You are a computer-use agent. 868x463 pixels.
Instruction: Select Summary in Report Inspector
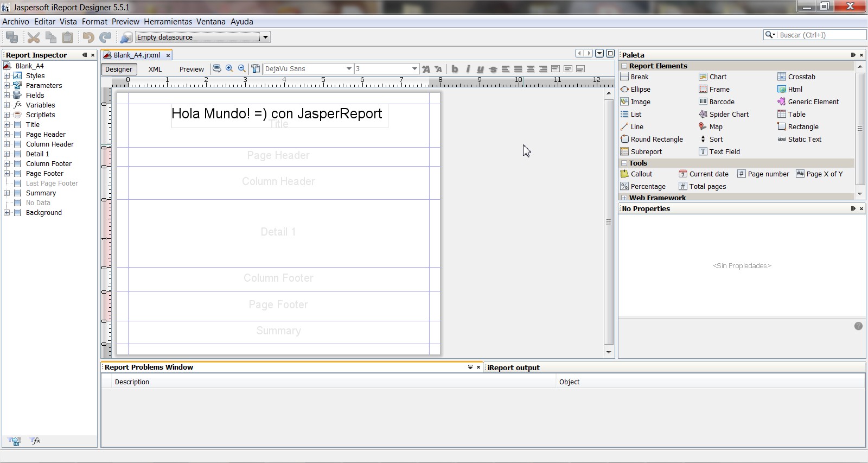(41, 193)
